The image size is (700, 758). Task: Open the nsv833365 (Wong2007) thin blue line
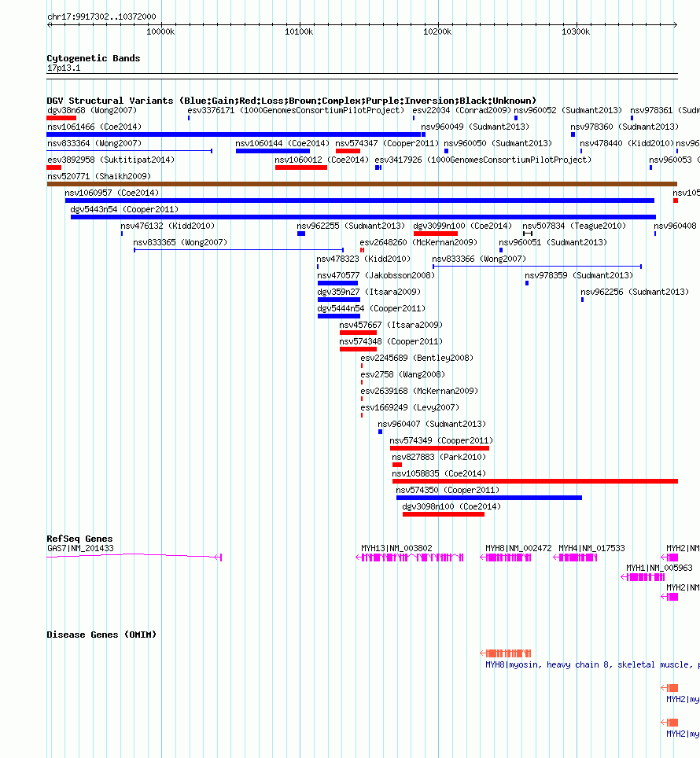(x=239, y=250)
